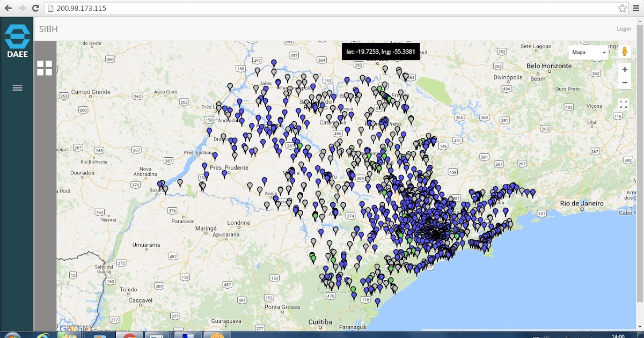Open the hamburger menu in the sidebar
This screenshot has width=644, height=338.
point(17,88)
